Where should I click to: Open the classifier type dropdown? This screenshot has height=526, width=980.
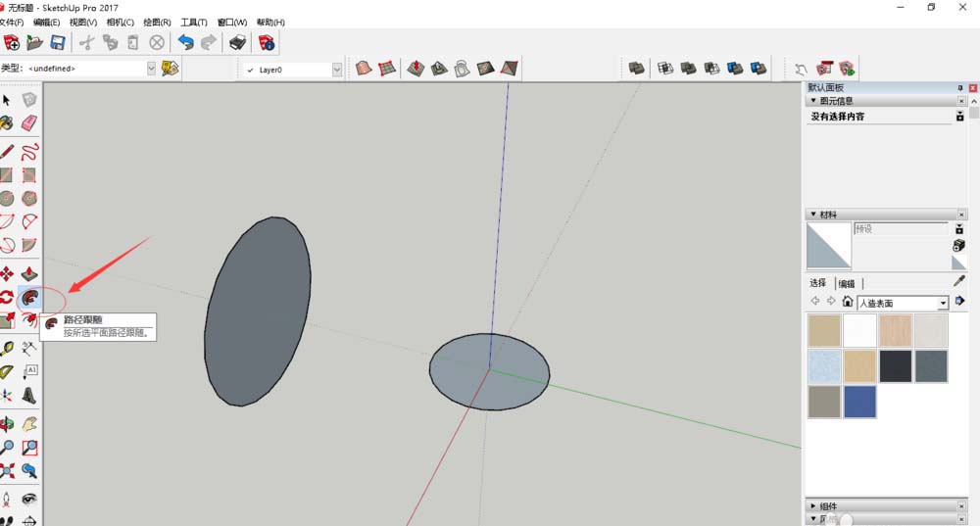click(151, 69)
